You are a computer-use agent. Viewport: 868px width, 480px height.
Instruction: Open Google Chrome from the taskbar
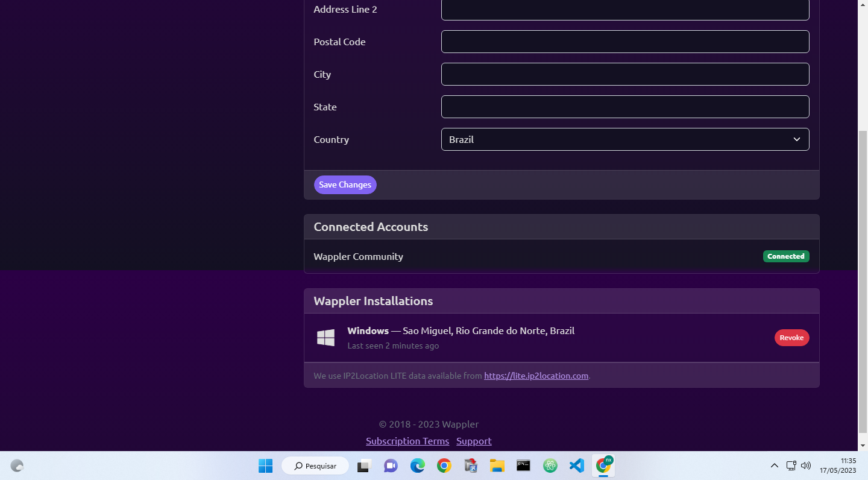(x=444, y=465)
